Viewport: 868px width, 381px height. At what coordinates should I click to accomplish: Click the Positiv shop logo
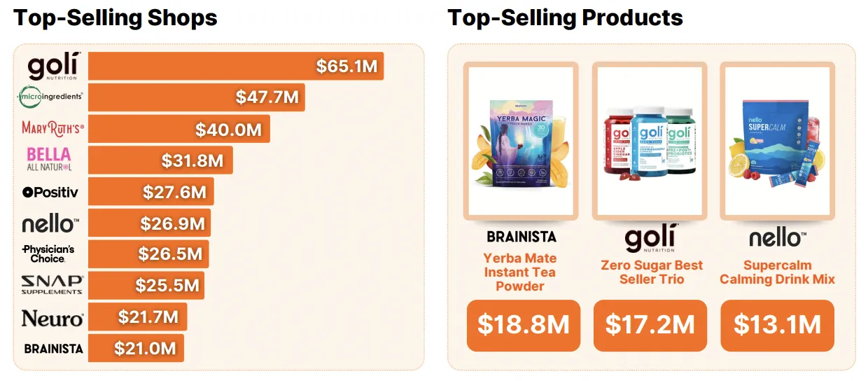(51, 192)
